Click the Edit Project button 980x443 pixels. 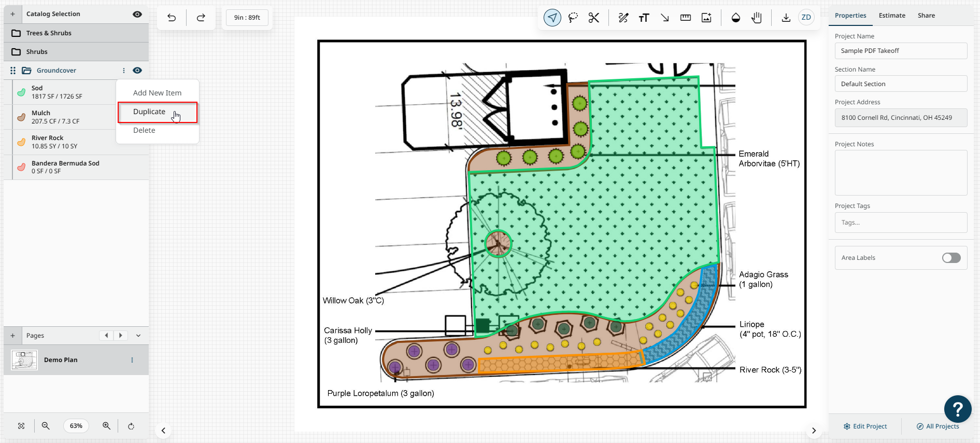(x=865, y=426)
